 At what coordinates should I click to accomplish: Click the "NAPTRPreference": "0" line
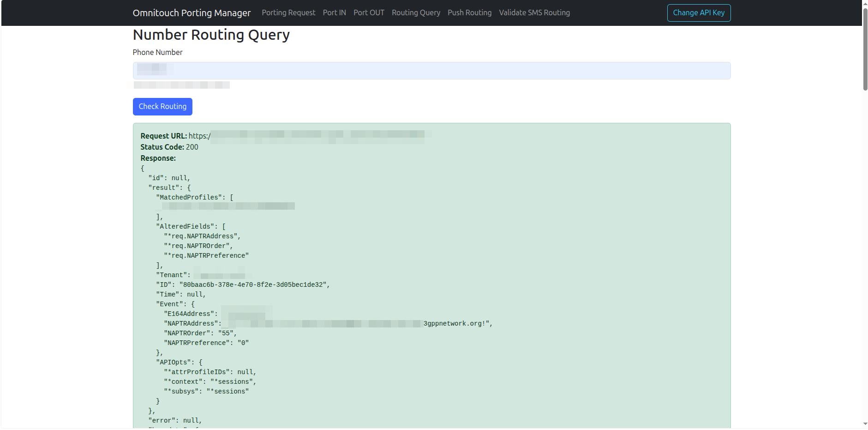click(206, 343)
